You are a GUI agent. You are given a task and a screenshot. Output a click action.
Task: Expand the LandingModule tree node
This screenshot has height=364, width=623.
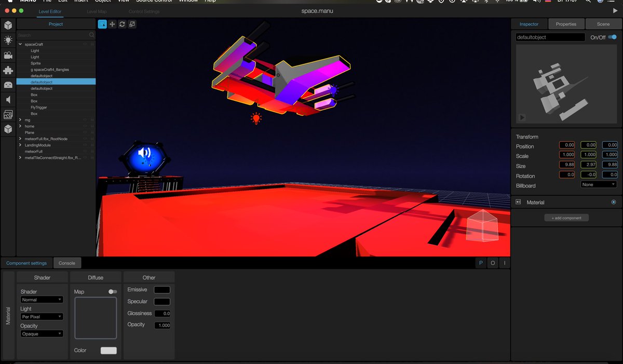pos(20,145)
